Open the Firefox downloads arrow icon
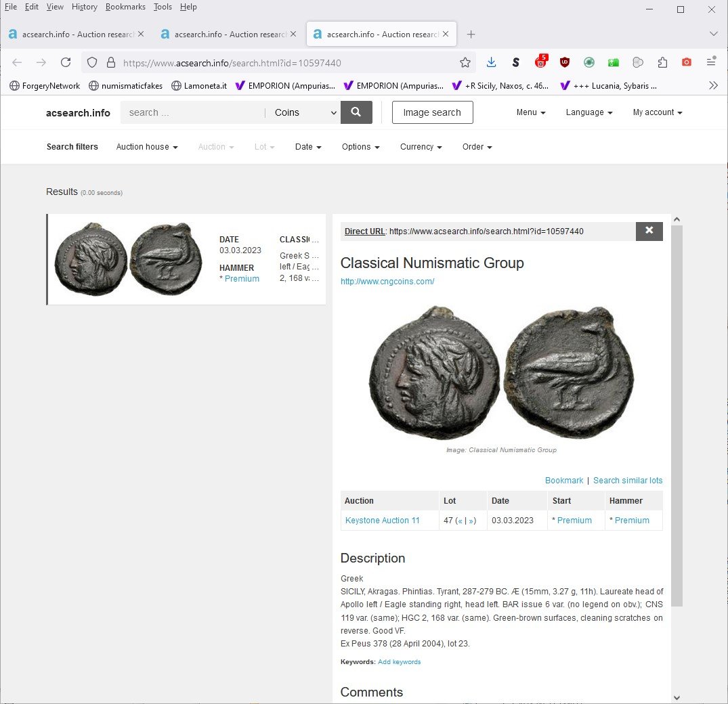 tap(491, 62)
